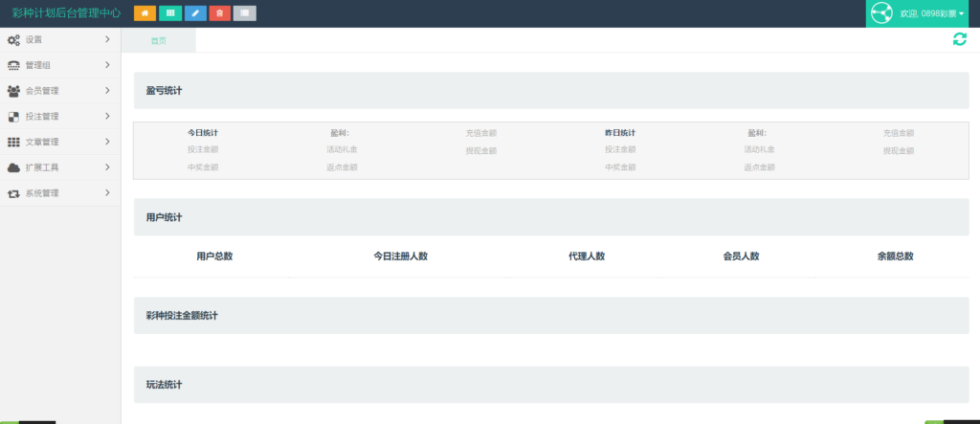The width and height of the screenshot is (980, 424).
Task: Switch to the 首页 tab
Action: coord(159,40)
